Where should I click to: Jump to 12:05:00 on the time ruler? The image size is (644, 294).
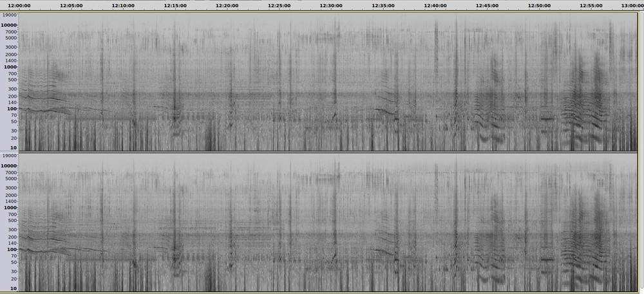point(71,5)
